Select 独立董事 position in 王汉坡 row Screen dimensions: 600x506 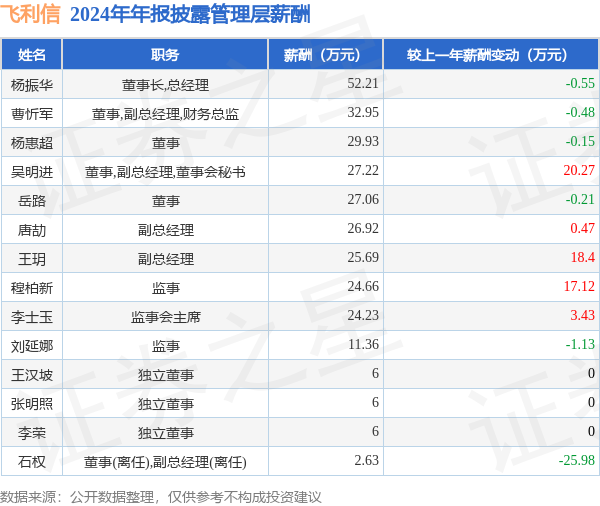pyautogui.click(x=166, y=375)
